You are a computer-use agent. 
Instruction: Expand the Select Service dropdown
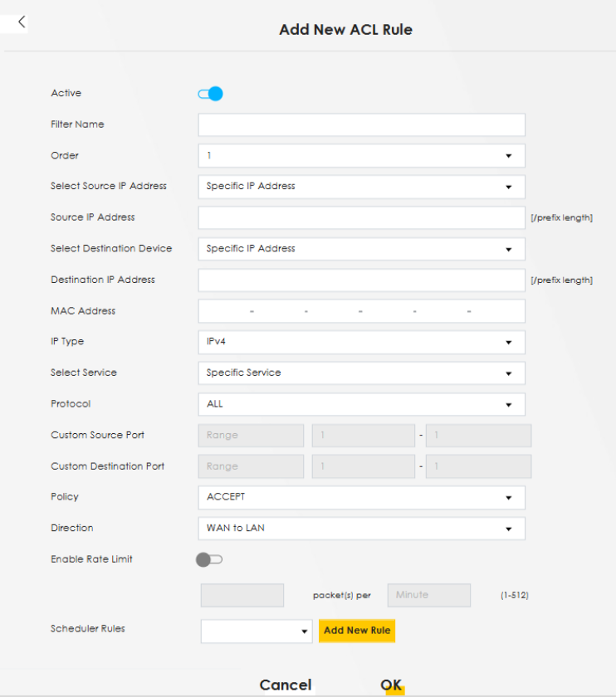tap(361, 373)
